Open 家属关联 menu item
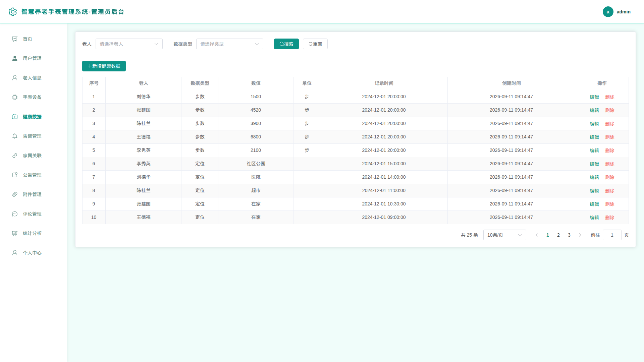 click(x=33, y=156)
